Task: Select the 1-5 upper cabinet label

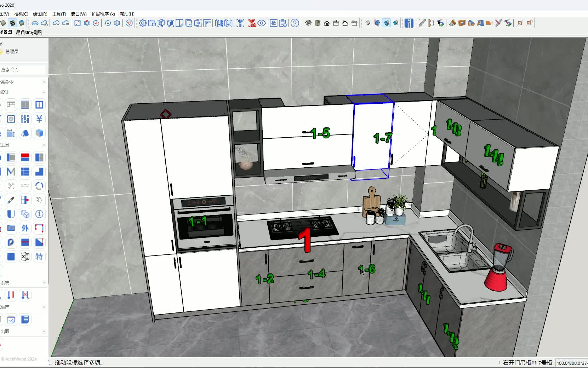Action: click(x=320, y=133)
